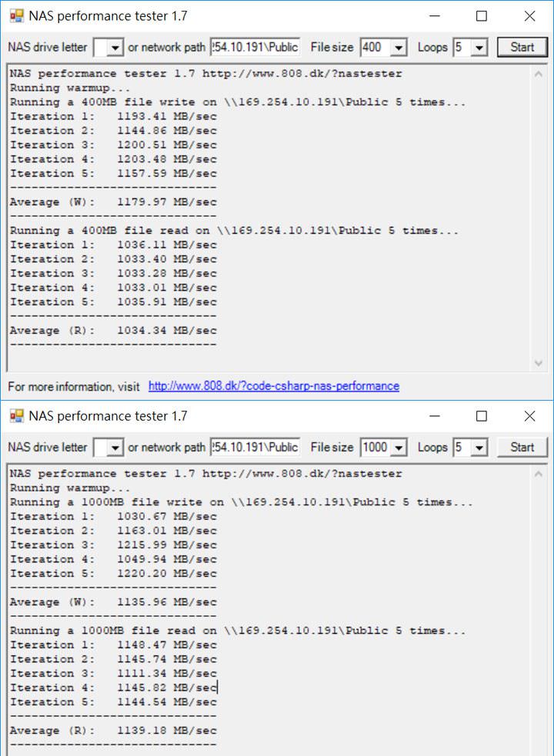Click iteration line 1049.94 MB/sec
The image size is (554, 756).
(113, 559)
